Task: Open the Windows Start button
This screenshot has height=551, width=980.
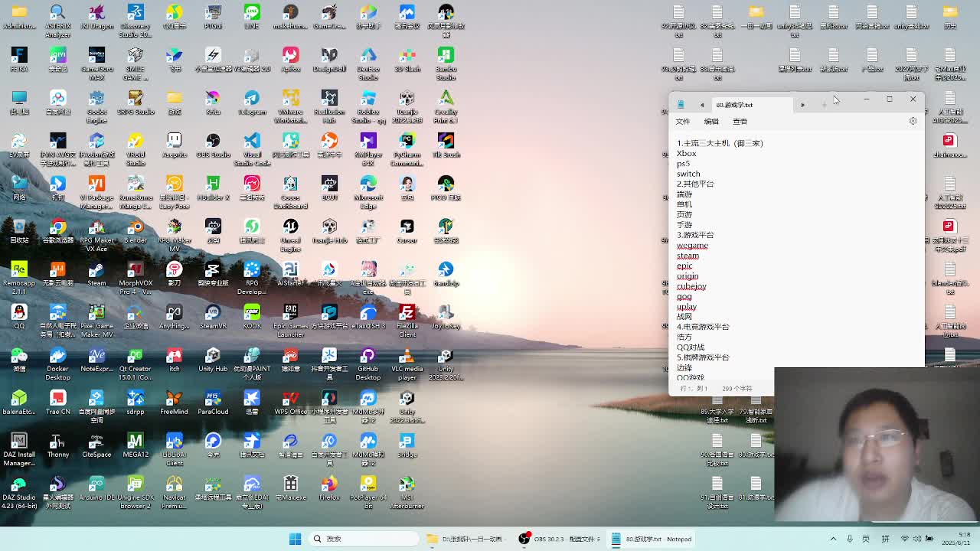Action: click(295, 539)
